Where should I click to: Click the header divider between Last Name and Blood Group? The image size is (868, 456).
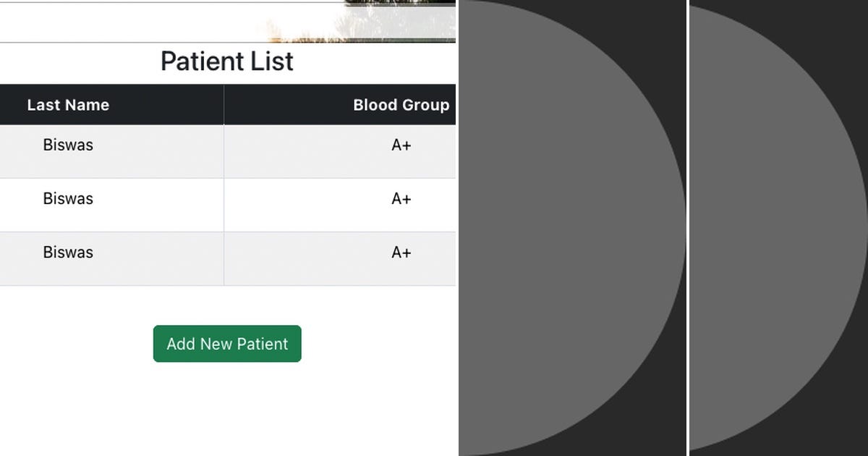point(224,105)
